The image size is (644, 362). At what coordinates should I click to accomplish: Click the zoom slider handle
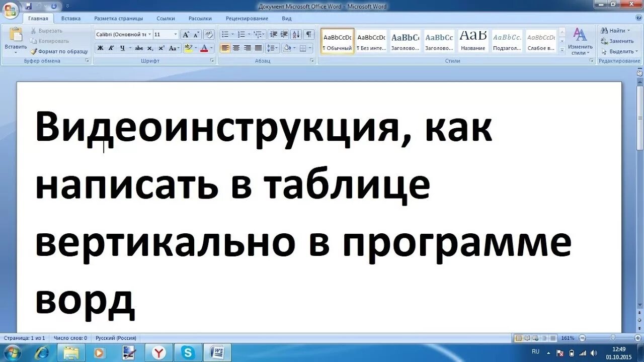point(613,338)
